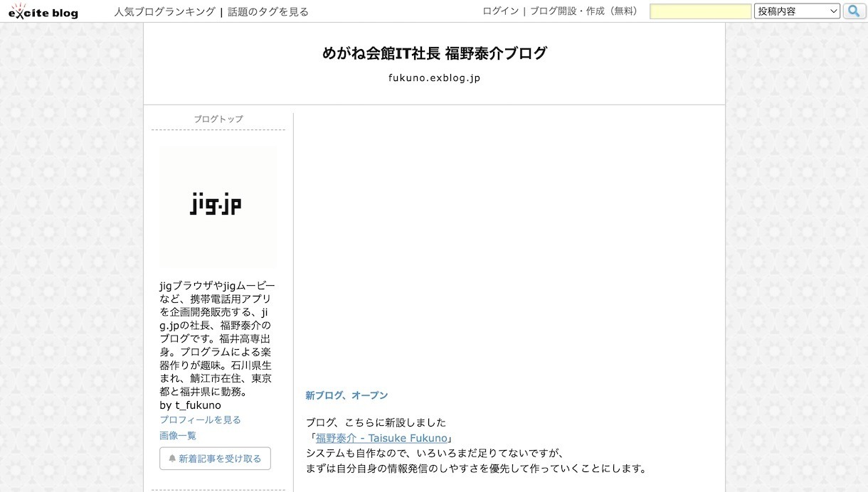Open the 画像一覧 image list

coord(178,435)
